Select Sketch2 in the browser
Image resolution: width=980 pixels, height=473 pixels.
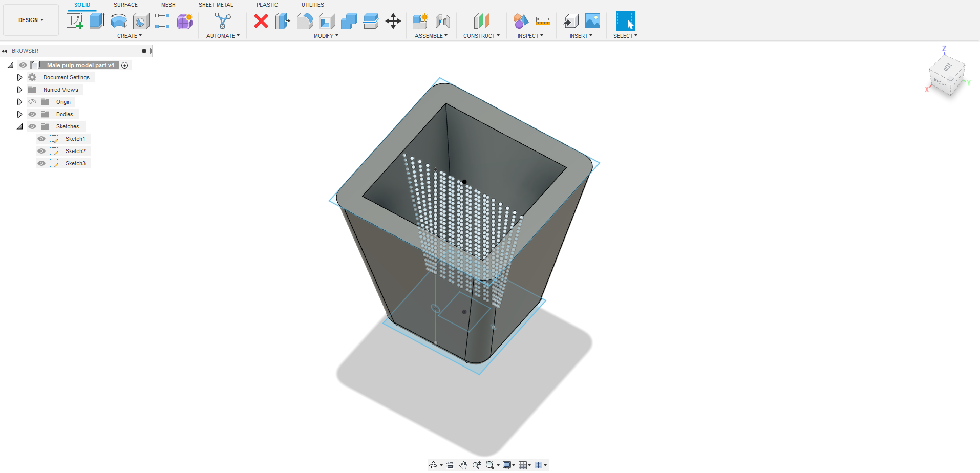pyautogui.click(x=75, y=151)
